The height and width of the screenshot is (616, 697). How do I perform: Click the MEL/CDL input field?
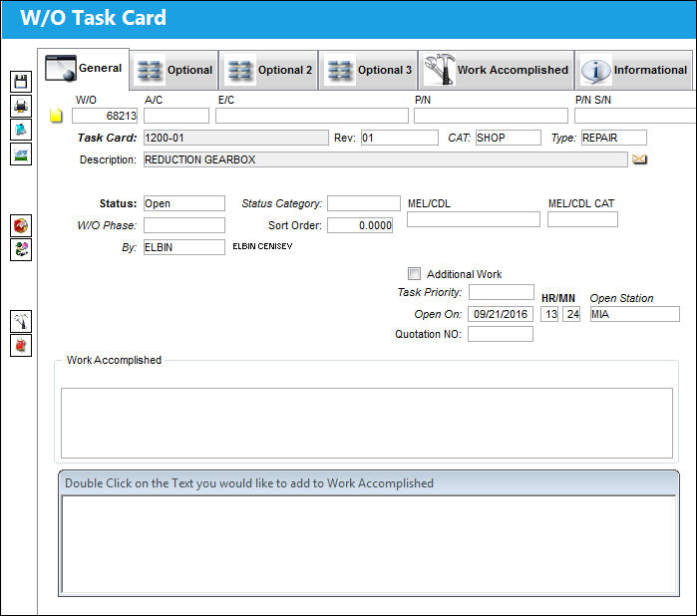point(474,219)
